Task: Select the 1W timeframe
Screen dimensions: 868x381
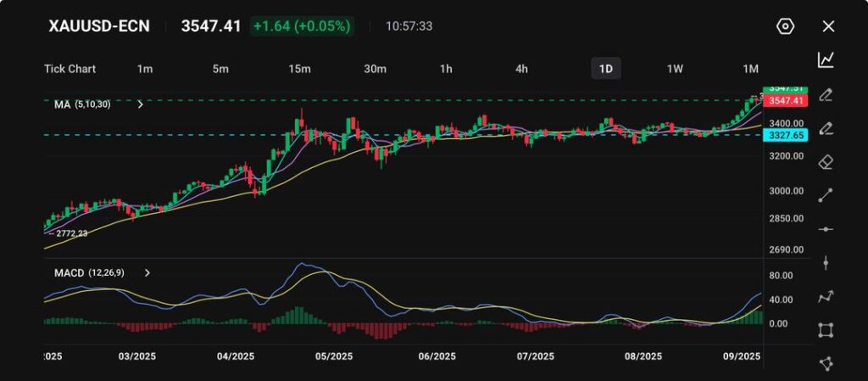Action: [x=675, y=69]
